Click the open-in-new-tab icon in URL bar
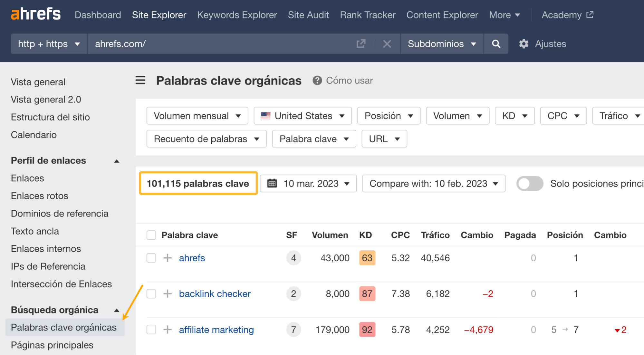This screenshot has width=644, height=355. pos(360,44)
